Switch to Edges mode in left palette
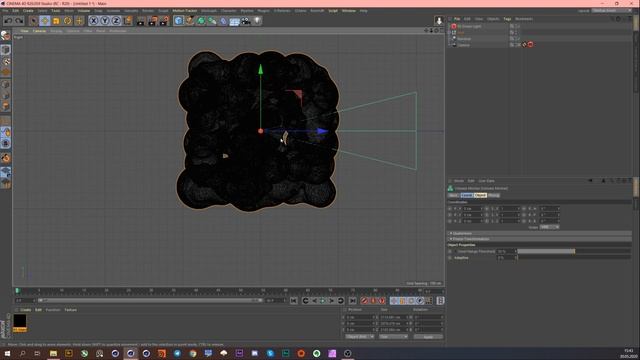Screen dimensions: 640x360 point(5,95)
